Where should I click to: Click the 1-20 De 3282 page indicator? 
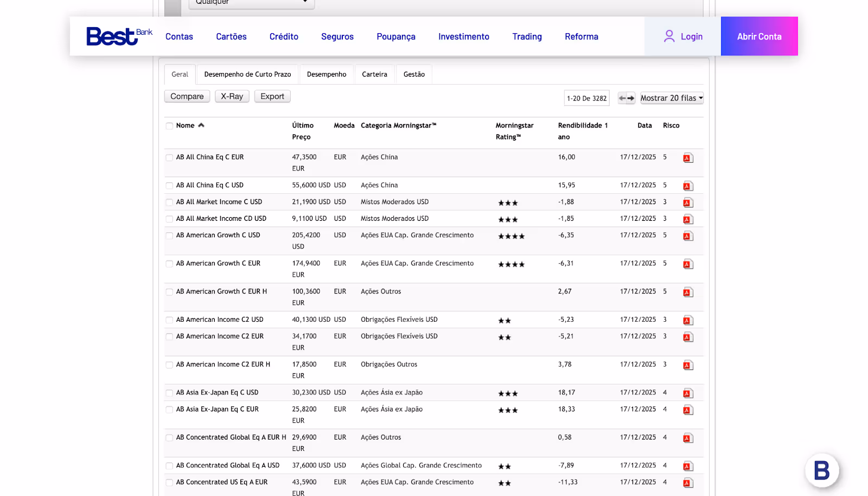pyautogui.click(x=586, y=98)
